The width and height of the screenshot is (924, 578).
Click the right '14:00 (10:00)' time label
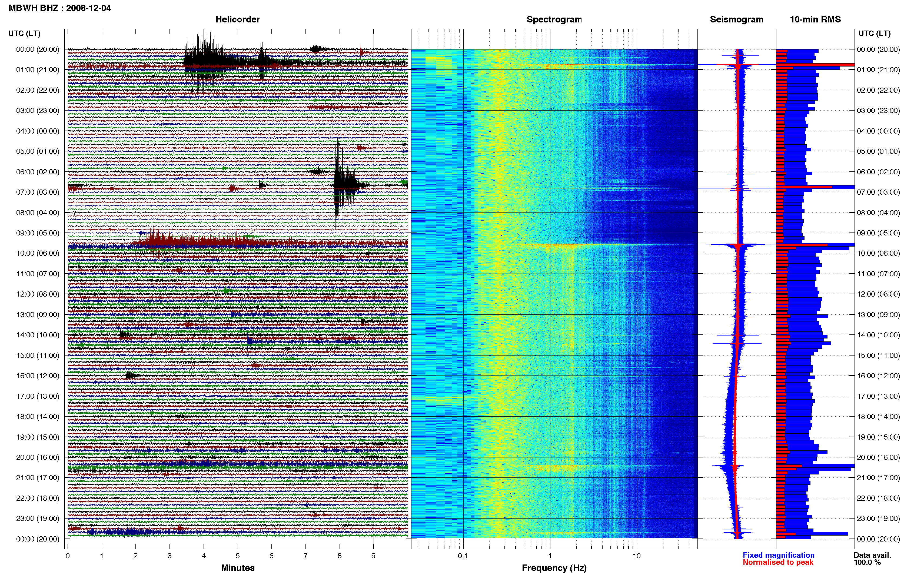[x=878, y=335]
